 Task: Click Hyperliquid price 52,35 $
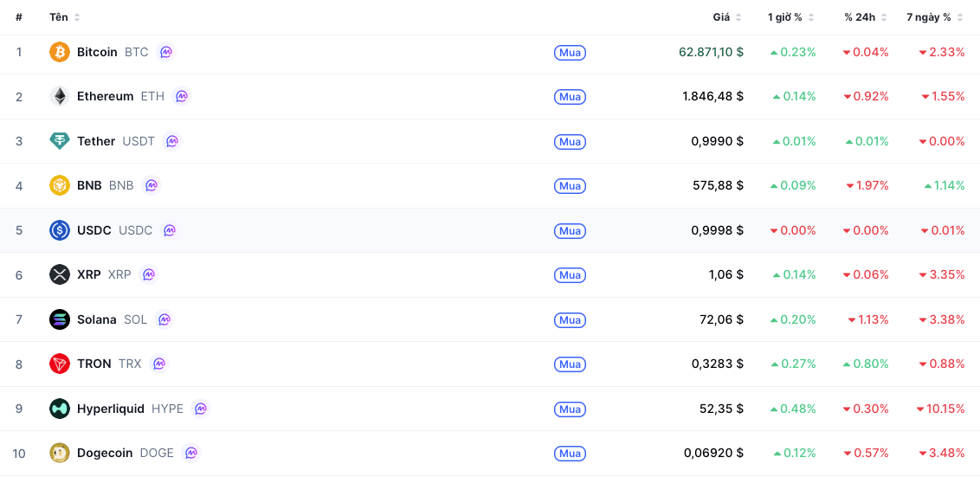pyautogui.click(x=722, y=409)
